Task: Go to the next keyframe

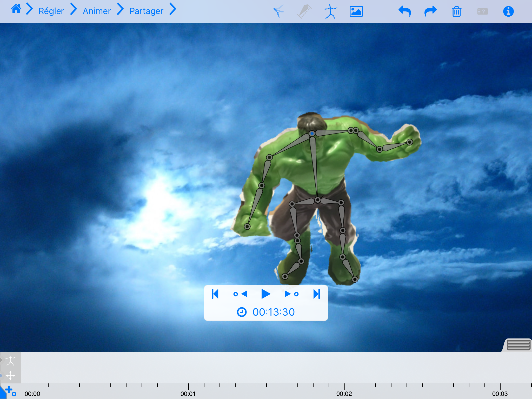Action: [x=291, y=294]
